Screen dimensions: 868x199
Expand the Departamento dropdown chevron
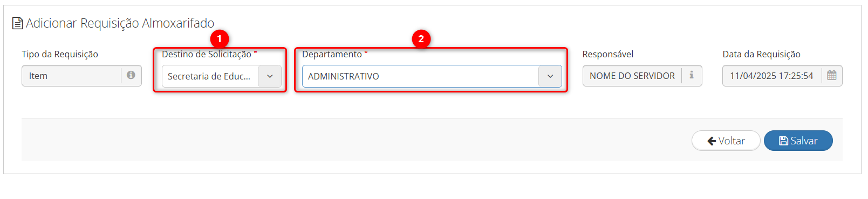[x=550, y=76]
